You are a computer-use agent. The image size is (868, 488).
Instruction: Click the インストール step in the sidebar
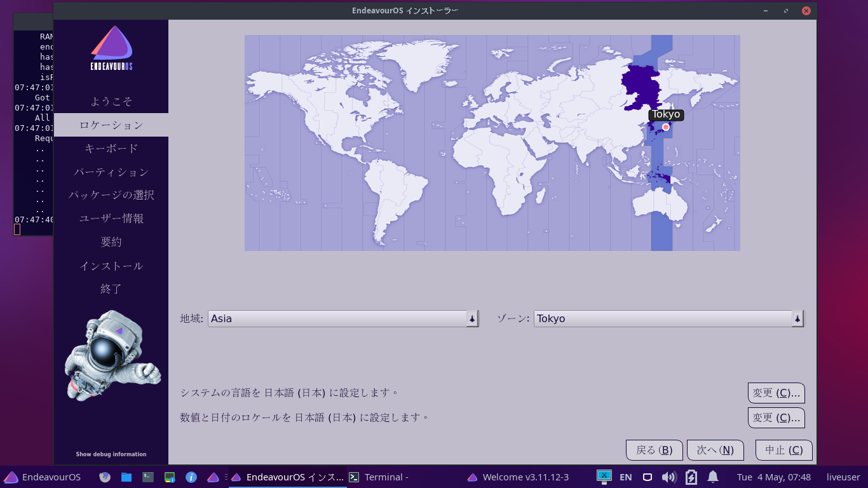111,266
